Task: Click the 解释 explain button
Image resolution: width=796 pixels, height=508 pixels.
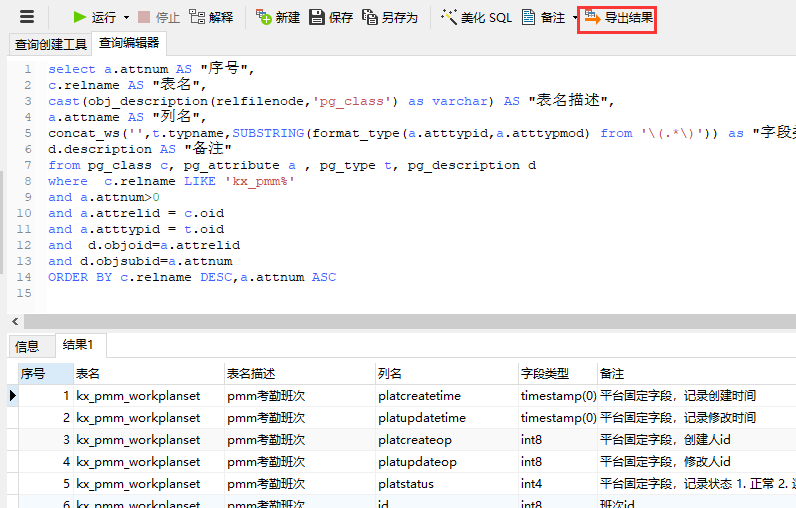Action: pyautogui.click(x=211, y=18)
